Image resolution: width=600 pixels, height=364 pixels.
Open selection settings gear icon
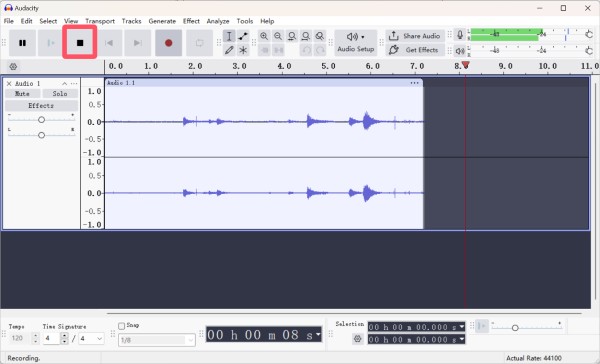[x=357, y=339]
